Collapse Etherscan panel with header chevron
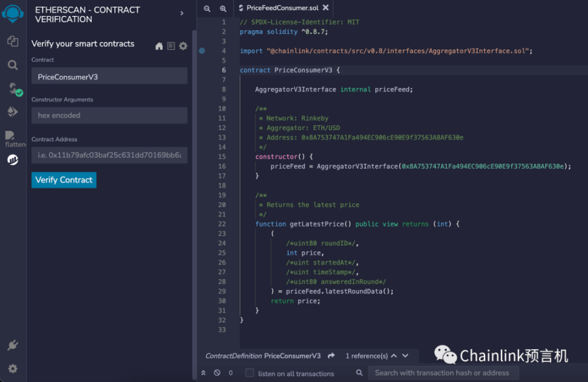This screenshot has width=588, height=382. point(182,13)
